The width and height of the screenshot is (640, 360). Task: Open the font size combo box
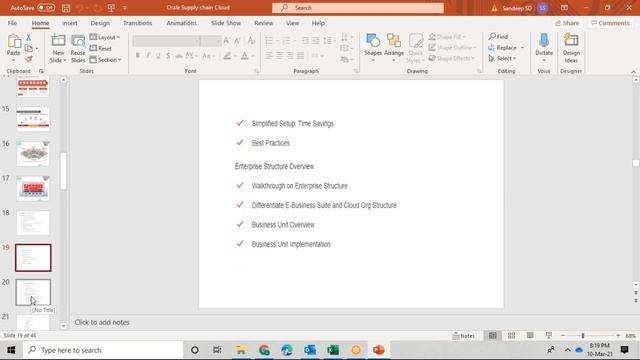211,41
